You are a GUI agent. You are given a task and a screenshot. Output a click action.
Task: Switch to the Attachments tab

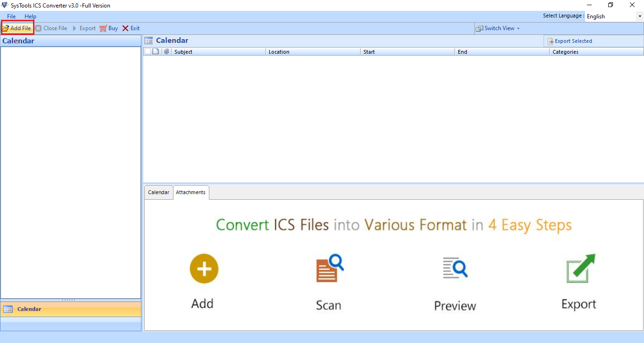coord(191,192)
